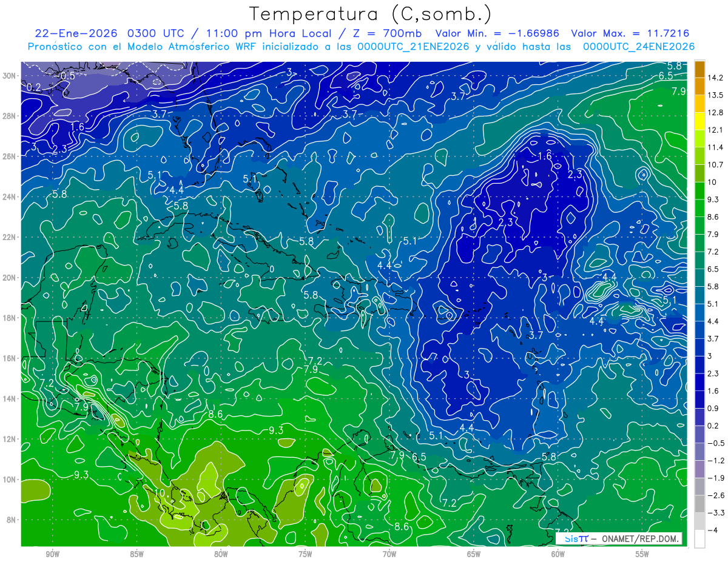Viewport: 728px width, 562px height.
Task: Select the orange-brown top swatch above 14.2
Action: pos(699,69)
